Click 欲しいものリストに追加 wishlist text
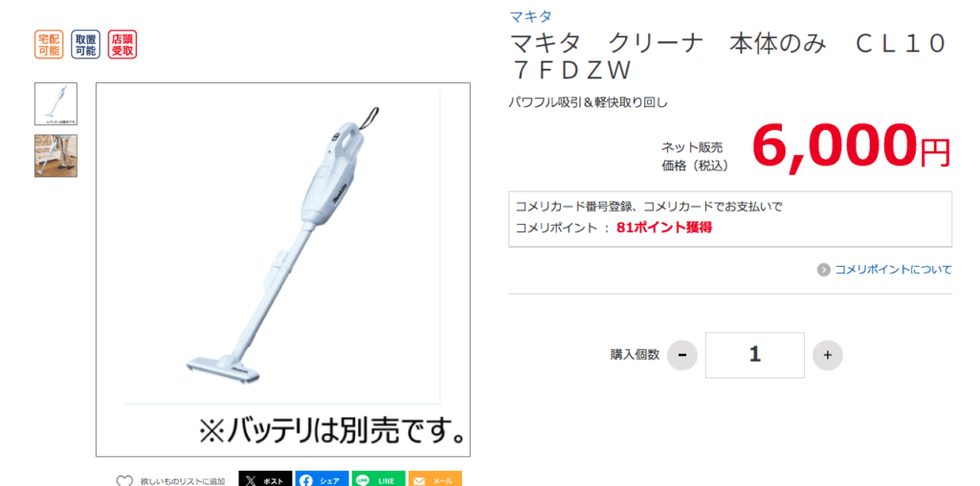 point(183,481)
